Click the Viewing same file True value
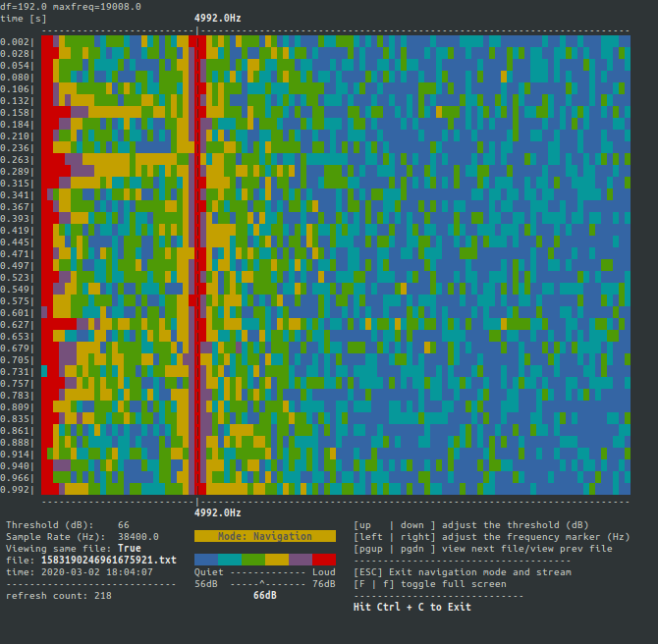 (130, 548)
